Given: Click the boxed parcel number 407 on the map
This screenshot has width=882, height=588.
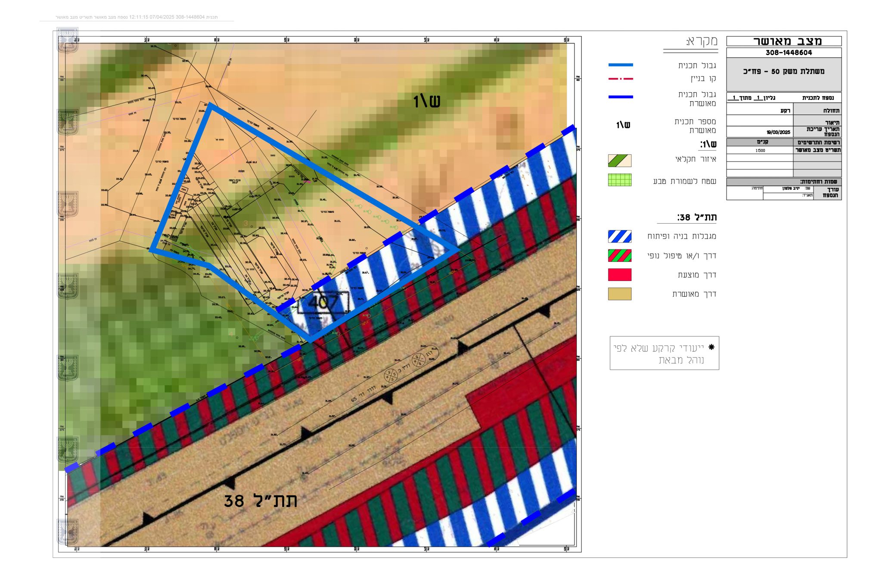Looking at the screenshot, I should [x=323, y=302].
